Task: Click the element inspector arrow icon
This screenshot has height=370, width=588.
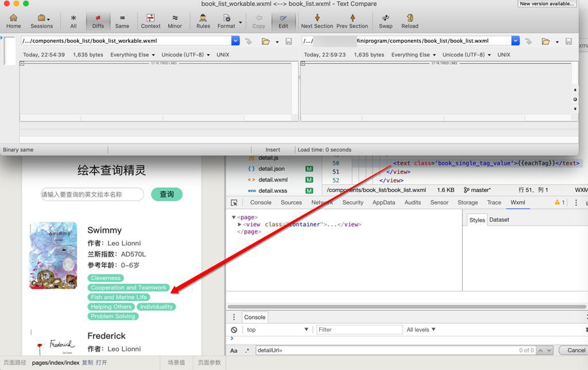Action: click(234, 203)
